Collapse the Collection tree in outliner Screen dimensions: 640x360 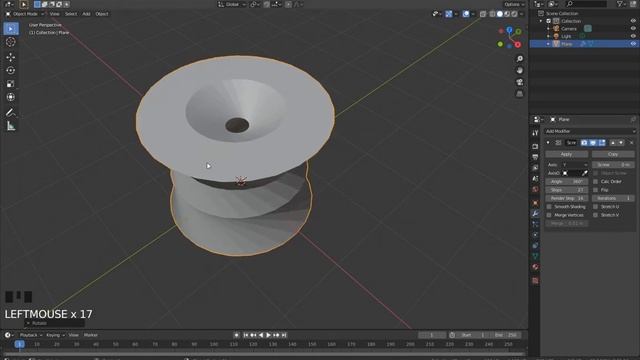541,21
